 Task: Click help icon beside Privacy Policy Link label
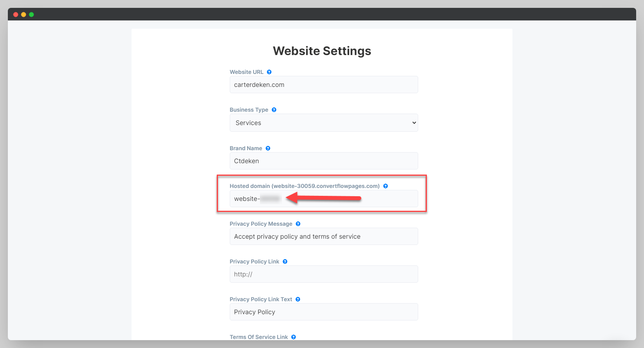pyautogui.click(x=285, y=261)
